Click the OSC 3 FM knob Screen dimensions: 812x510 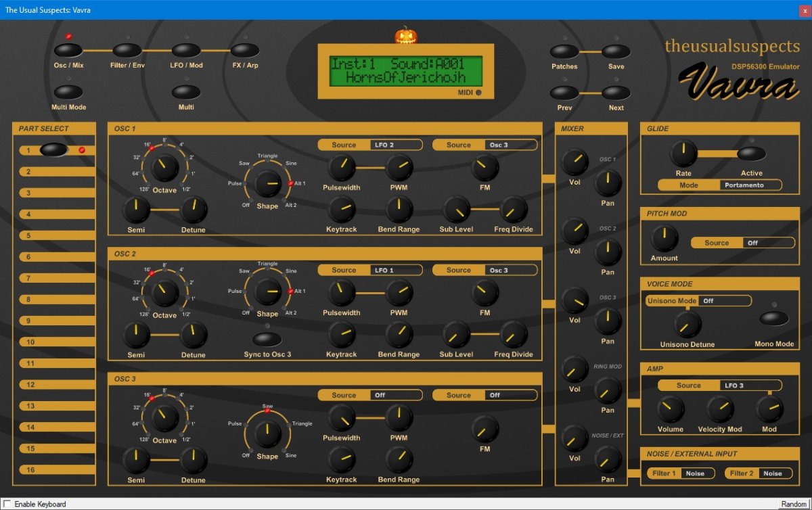tap(484, 429)
